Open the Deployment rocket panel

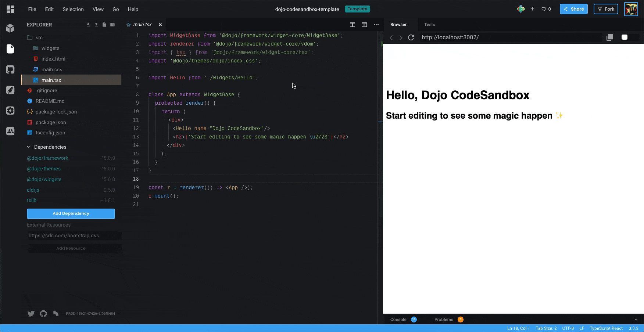[x=10, y=90]
